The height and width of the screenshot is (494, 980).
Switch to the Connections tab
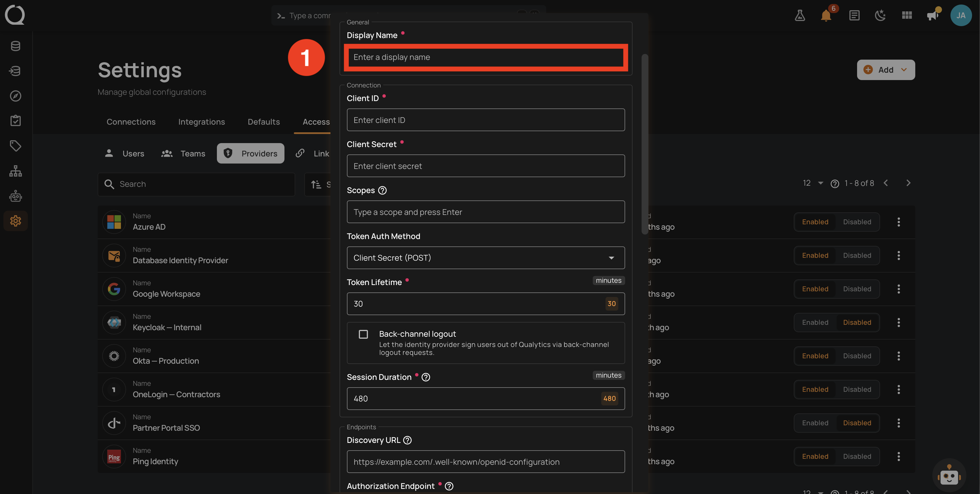coord(131,122)
